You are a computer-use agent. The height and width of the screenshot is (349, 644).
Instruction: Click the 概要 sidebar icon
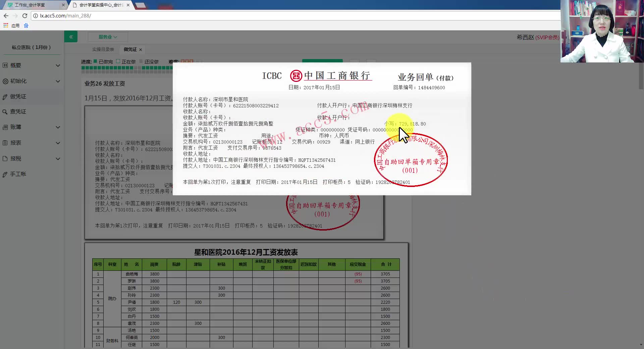pos(5,65)
